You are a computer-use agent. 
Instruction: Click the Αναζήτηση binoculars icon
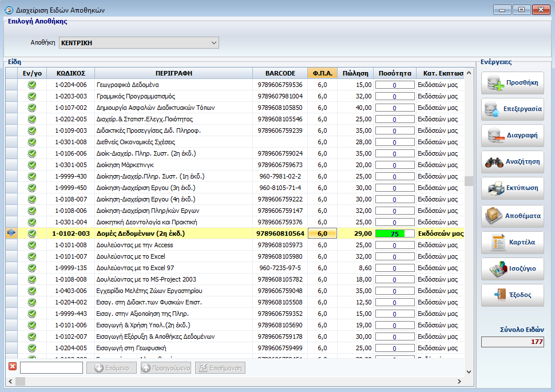[494, 162]
